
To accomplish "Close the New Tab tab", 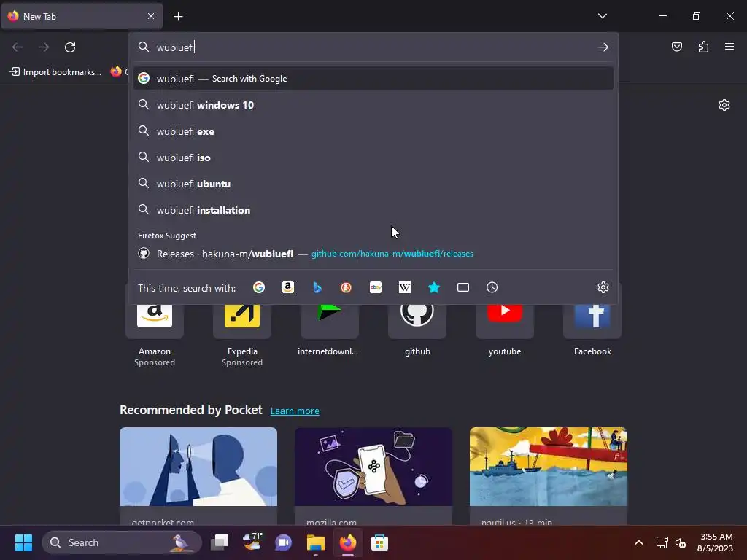I will 150,16.
